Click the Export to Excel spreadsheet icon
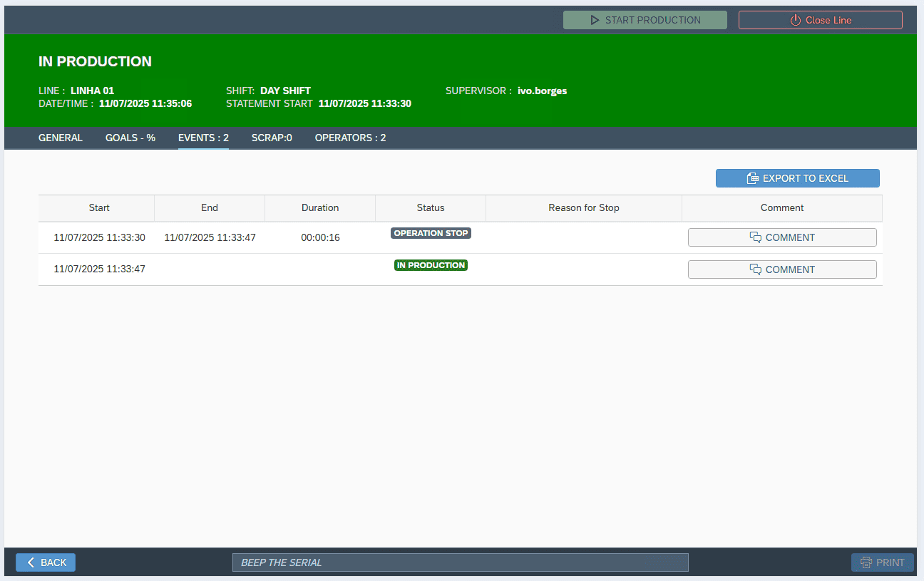The image size is (924, 581). [x=752, y=178]
